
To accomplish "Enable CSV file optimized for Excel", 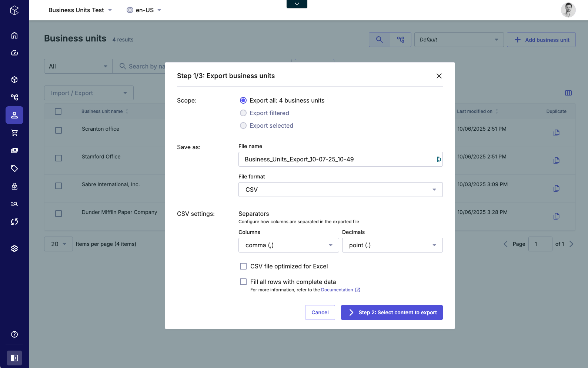I will 243,266.
